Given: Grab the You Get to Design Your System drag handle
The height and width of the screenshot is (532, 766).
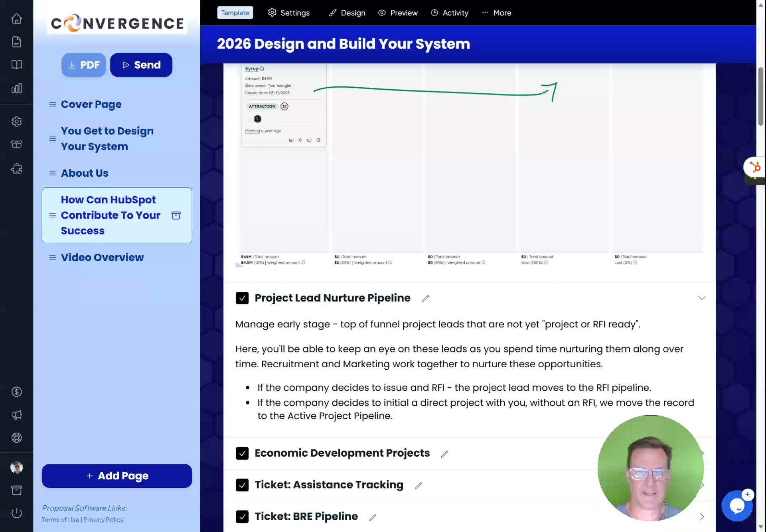Looking at the screenshot, I should pos(52,139).
